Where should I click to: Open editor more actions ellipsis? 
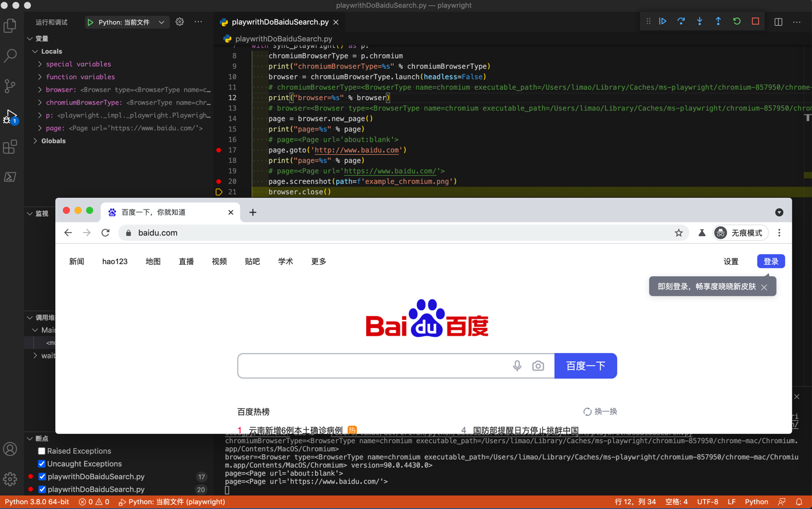tap(797, 22)
